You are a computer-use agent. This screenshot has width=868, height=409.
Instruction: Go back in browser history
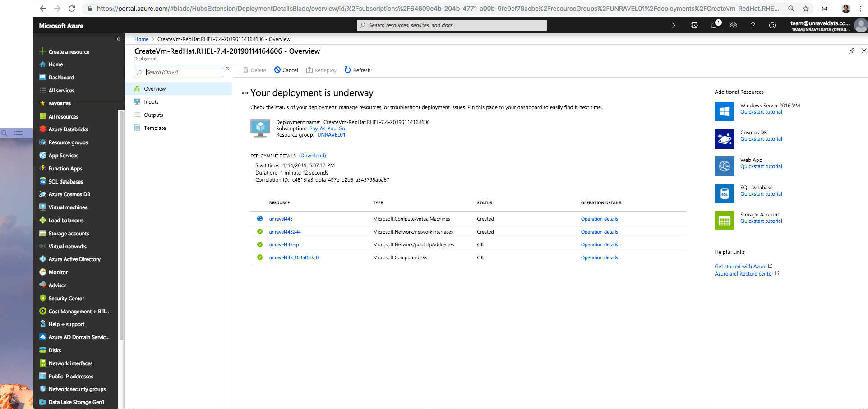coord(42,8)
